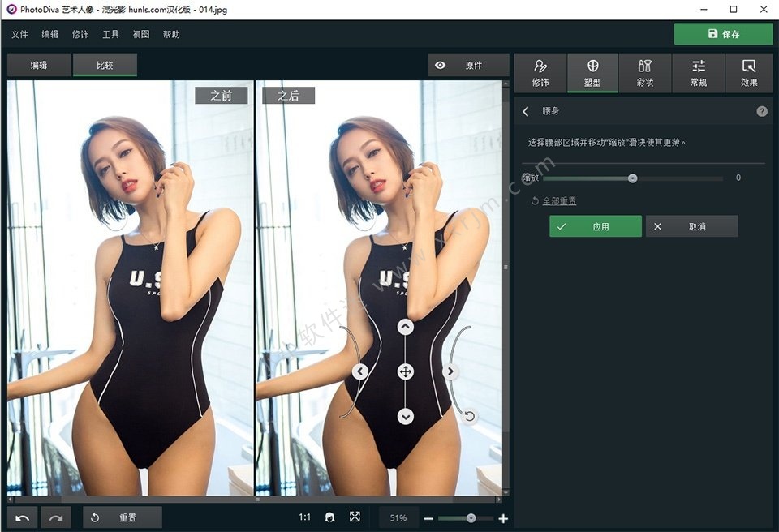Select the 常规 general adjustments tab
The height and width of the screenshot is (532, 779).
click(699, 73)
